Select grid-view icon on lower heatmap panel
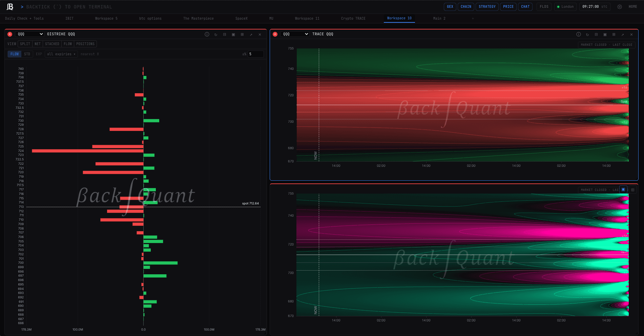 pos(632,190)
